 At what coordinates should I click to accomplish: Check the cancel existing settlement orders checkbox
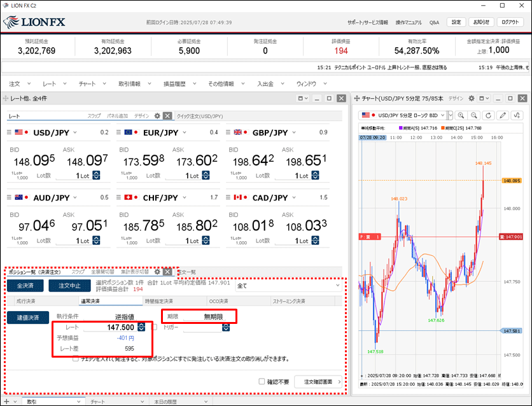coord(76,358)
